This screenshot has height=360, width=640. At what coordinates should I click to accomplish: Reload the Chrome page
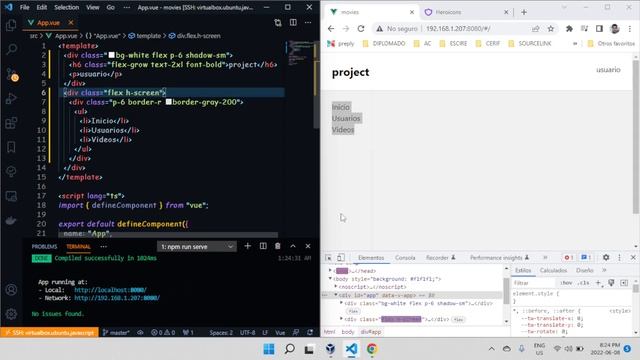(361, 29)
